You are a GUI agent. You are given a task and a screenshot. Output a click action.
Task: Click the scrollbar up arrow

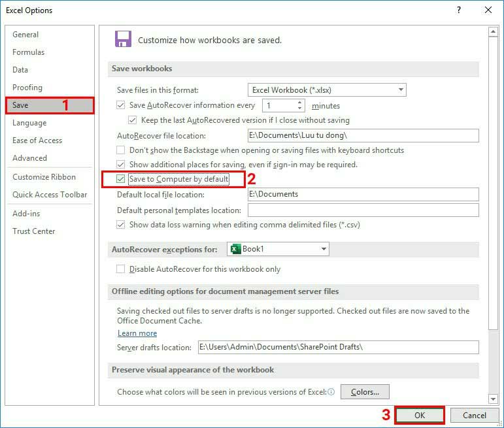pos(493,32)
